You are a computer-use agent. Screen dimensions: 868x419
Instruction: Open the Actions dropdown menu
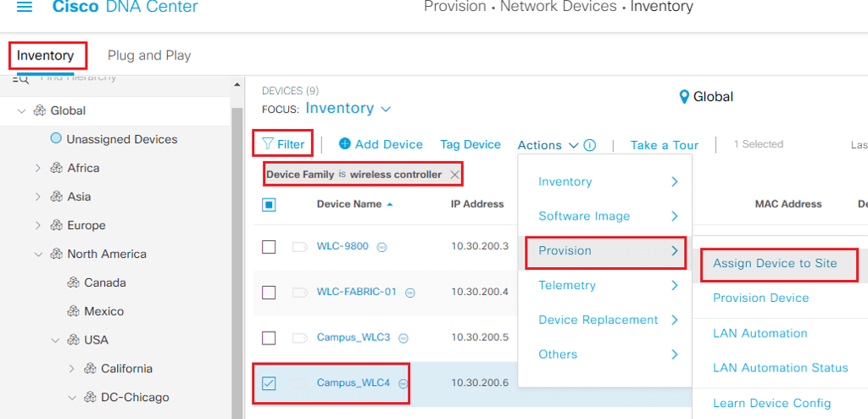click(x=548, y=145)
